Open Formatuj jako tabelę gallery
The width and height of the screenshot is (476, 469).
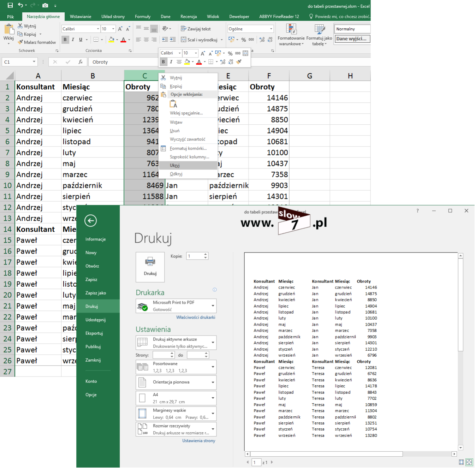tap(320, 35)
